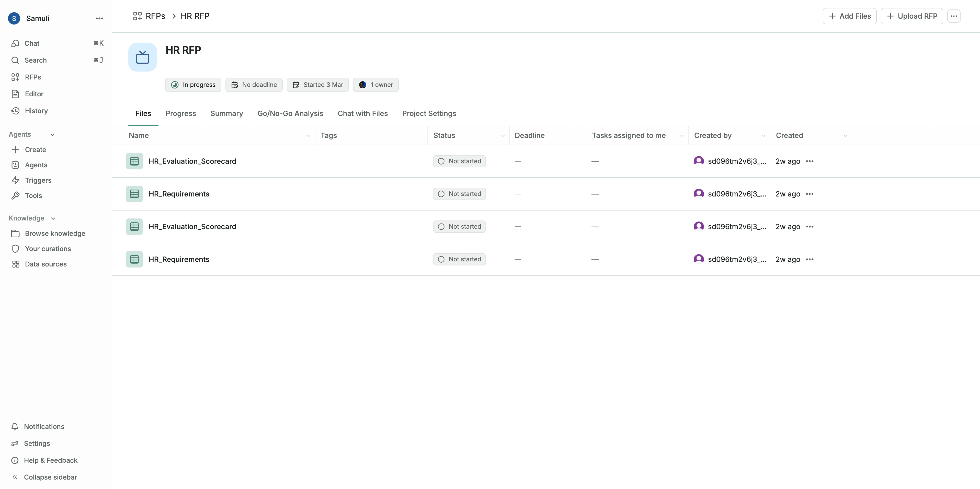This screenshot has width=980, height=489.
Task: Open Chat from the sidebar
Action: click(32, 43)
